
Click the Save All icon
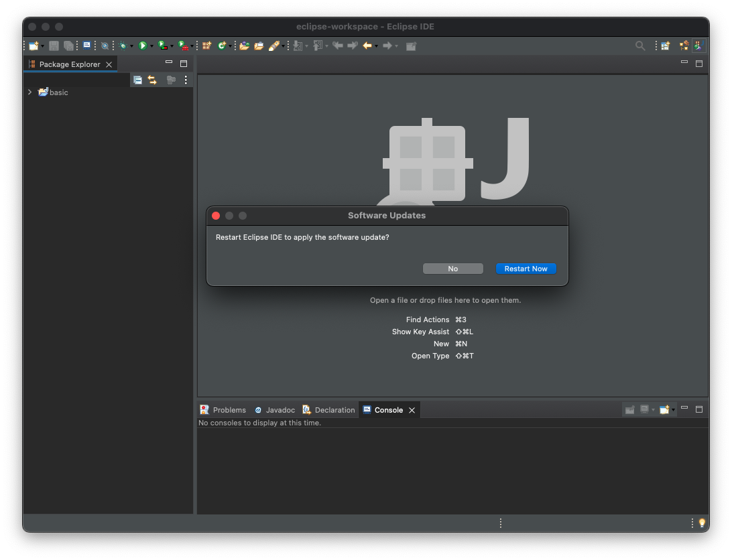tap(68, 46)
